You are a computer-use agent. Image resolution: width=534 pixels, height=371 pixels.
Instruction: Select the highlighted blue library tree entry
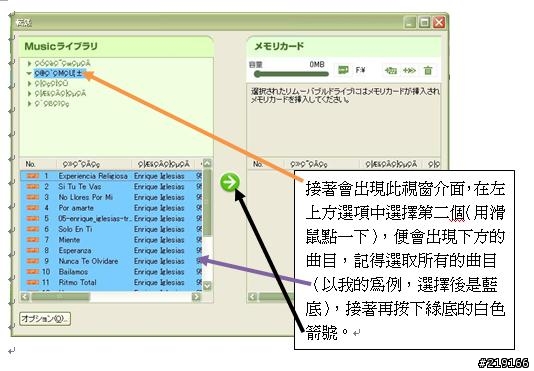(x=59, y=73)
